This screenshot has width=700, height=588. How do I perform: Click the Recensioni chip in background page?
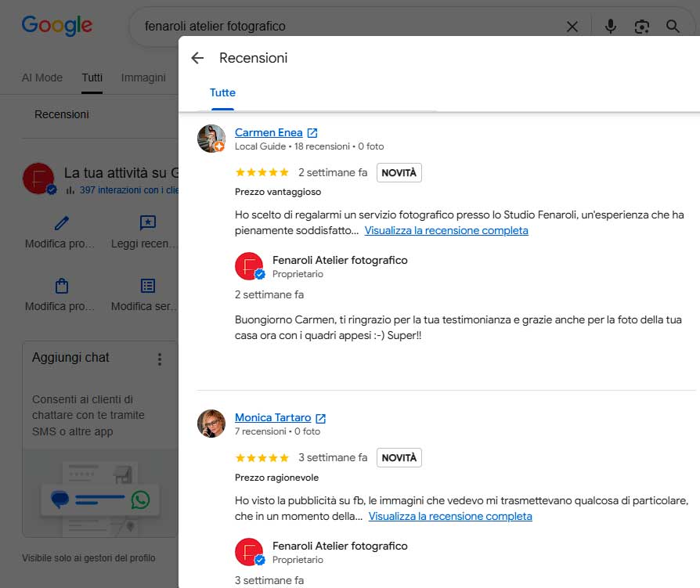62,114
